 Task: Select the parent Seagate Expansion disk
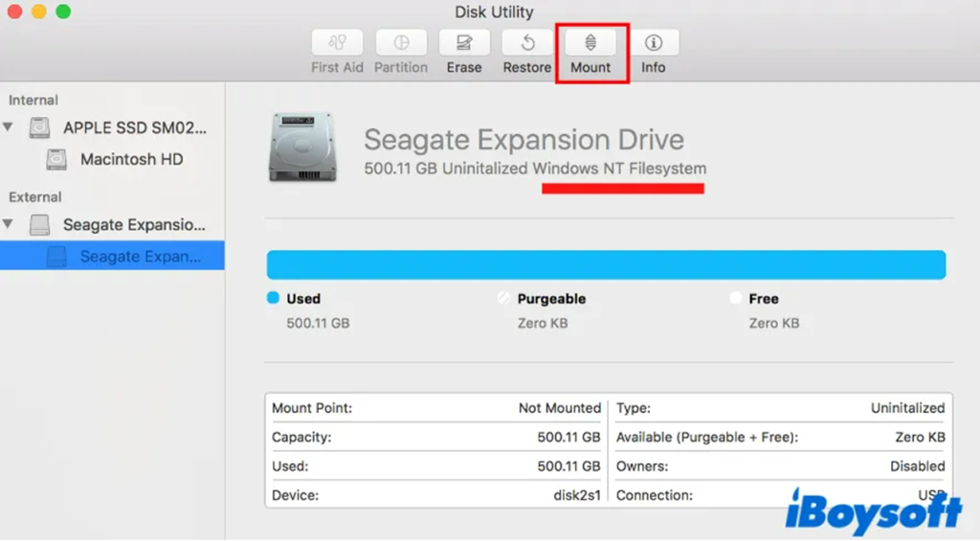pos(134,225)
